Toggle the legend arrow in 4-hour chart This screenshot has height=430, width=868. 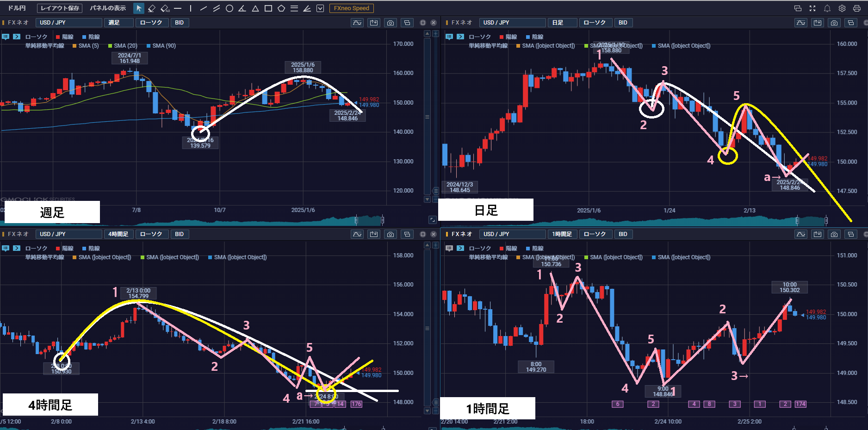(x=17, y=248)
